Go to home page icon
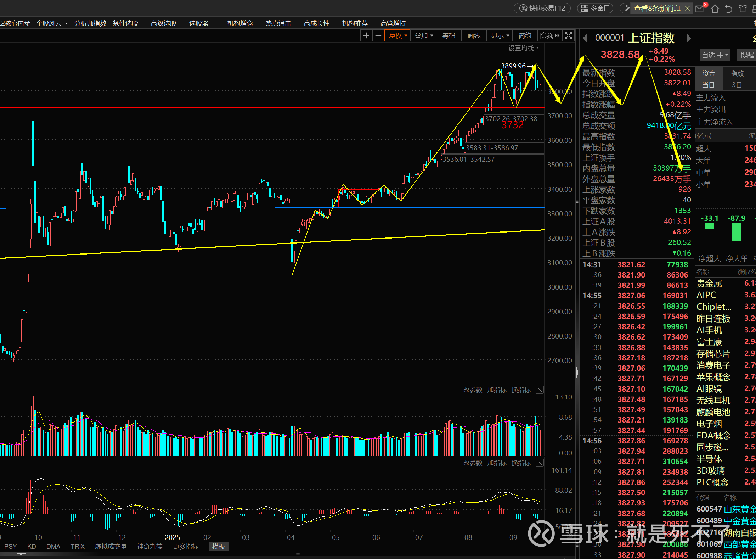Viewport: 756px width, 559px height. (715, 9)
